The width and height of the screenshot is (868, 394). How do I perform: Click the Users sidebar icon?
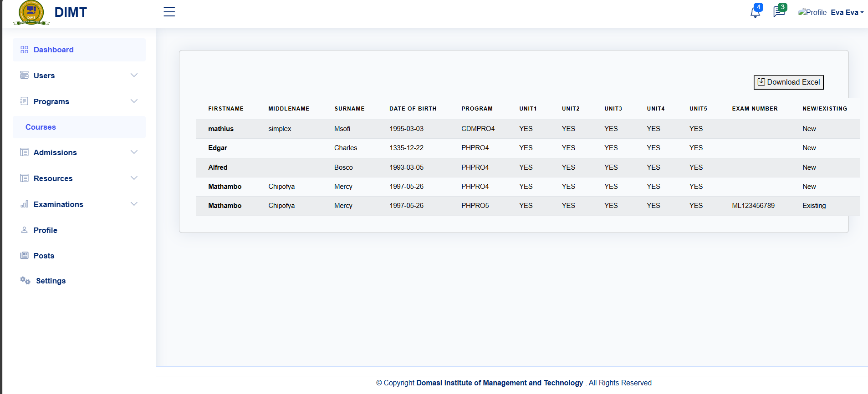[x=24, y=75]
